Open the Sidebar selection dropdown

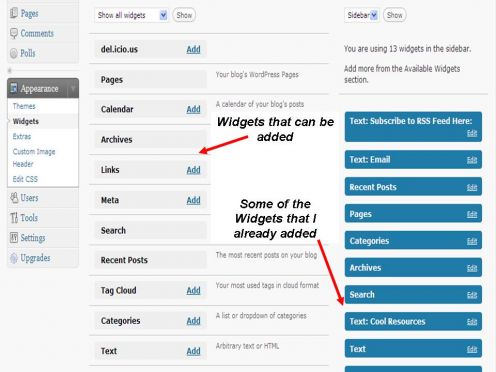click(x=361, y=15)
